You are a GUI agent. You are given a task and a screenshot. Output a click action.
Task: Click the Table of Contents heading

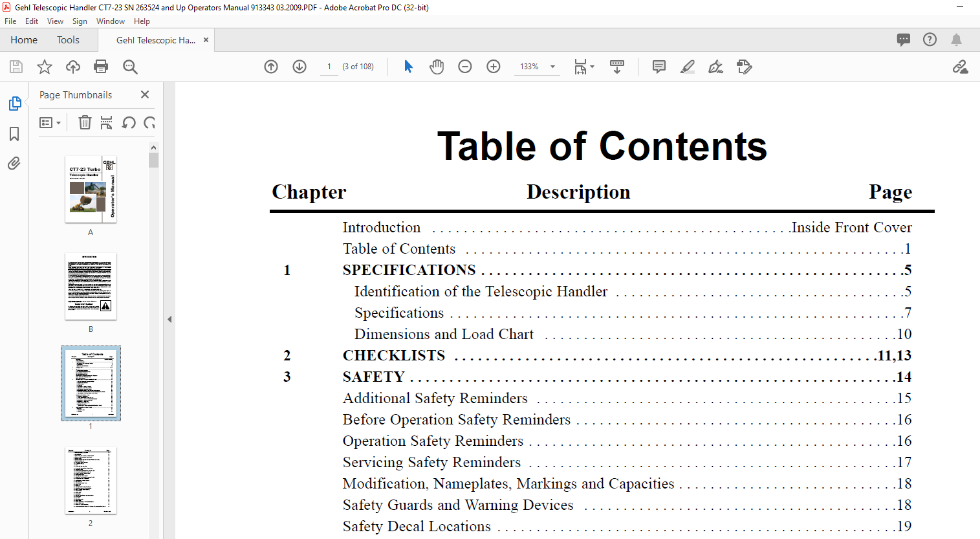click(x=602, y=146)
